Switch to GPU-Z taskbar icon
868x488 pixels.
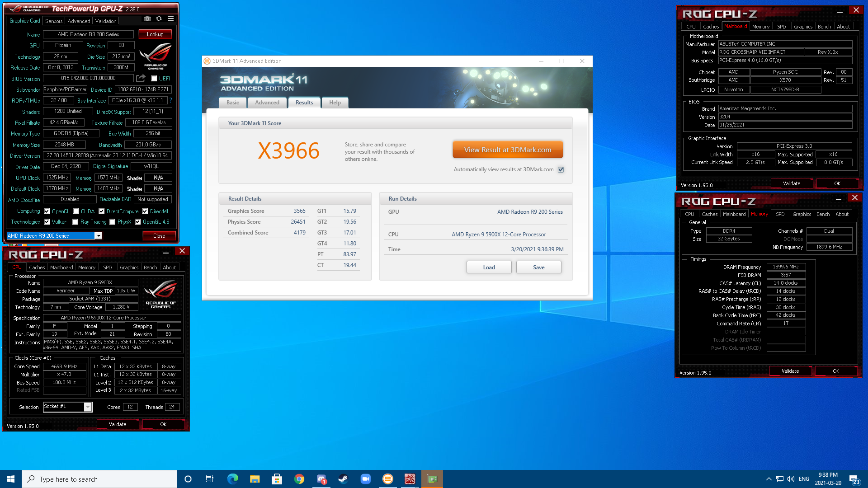432,479
